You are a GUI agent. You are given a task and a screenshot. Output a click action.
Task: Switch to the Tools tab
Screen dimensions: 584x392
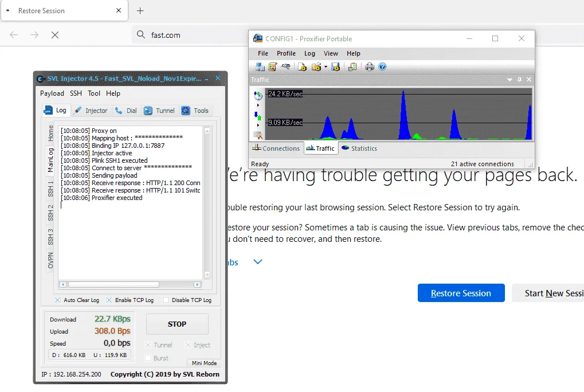tap(195, 111)
